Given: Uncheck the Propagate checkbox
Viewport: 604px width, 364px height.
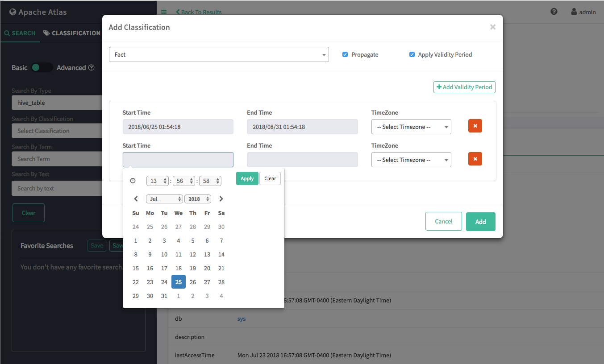Looking at the screenshot, I should [345, 54].
